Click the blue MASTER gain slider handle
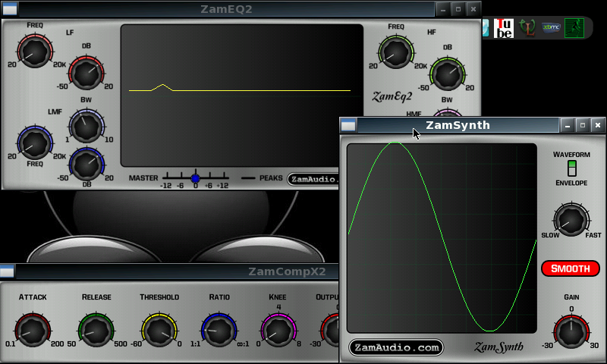The image size is (607, 364). pyautogui.click(x=196, y=178)
